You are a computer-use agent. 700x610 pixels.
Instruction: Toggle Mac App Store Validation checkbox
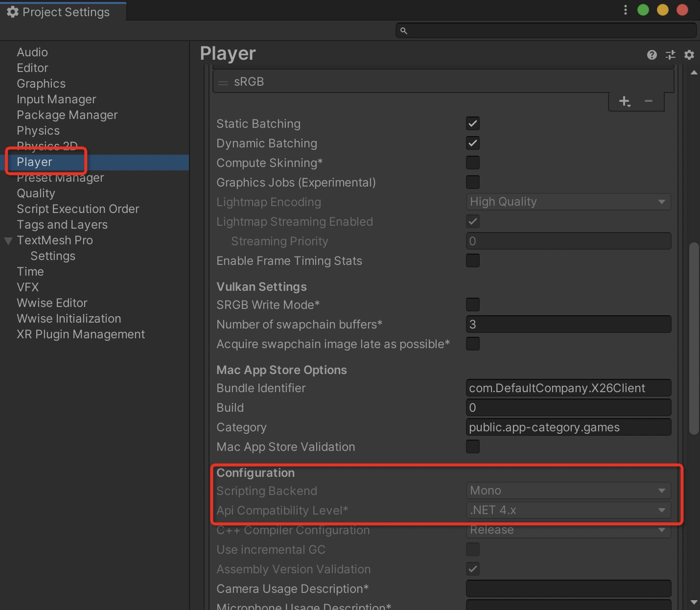pos(473,446)
